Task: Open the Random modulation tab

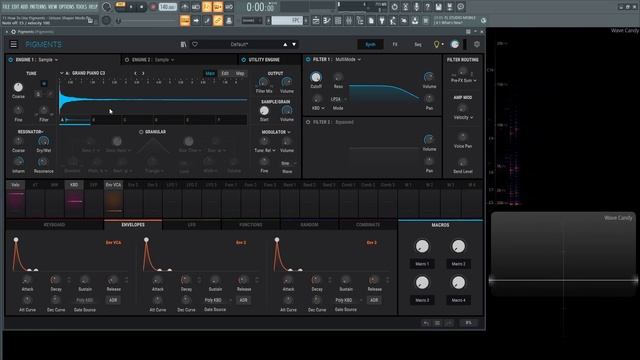Action: (x=309, y=225)
